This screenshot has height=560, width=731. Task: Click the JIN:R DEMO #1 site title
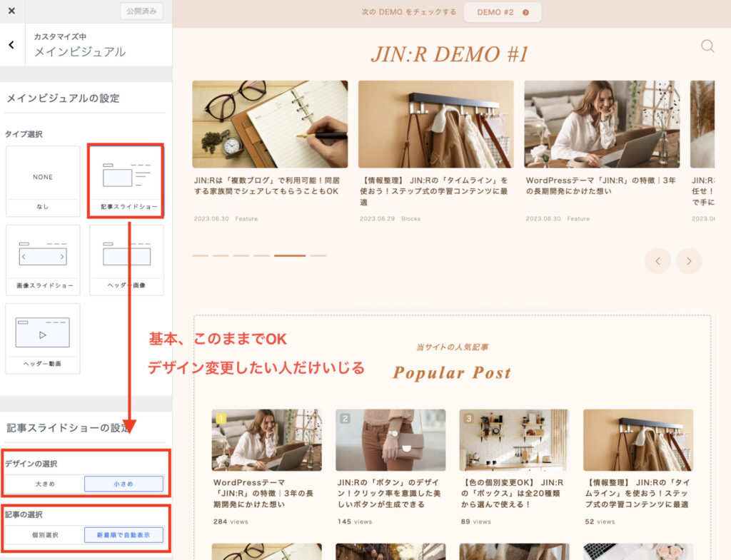point(452,53)
